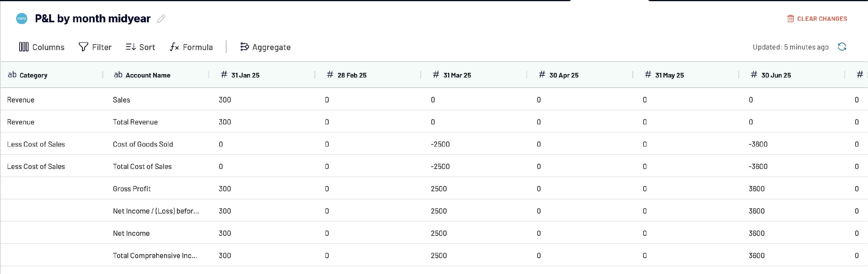Screen dimensions: 868x274
Task: Edit the title with the pencil icon
Action: 161,19
